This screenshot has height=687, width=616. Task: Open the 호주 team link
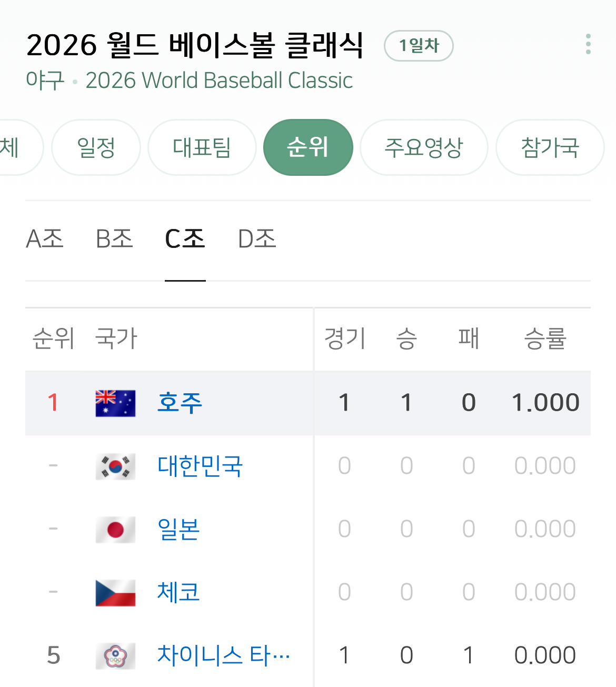point(180,403)
